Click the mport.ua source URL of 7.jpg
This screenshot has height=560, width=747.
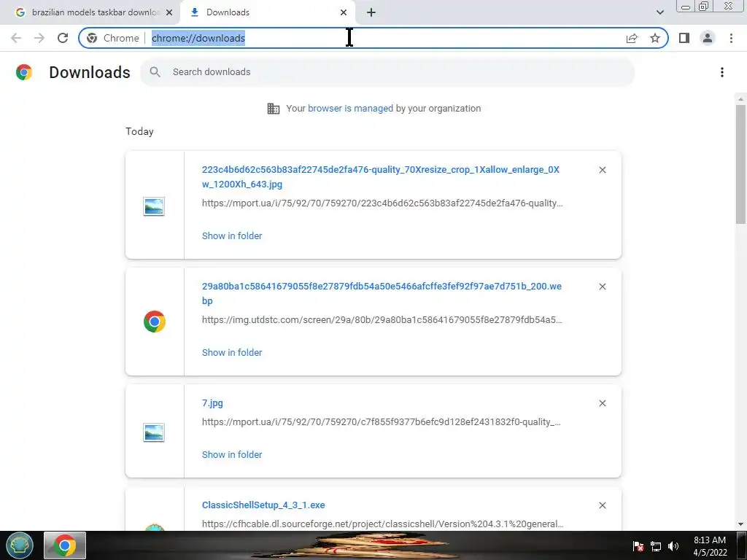pyautogui.click(x=381, y=422)
